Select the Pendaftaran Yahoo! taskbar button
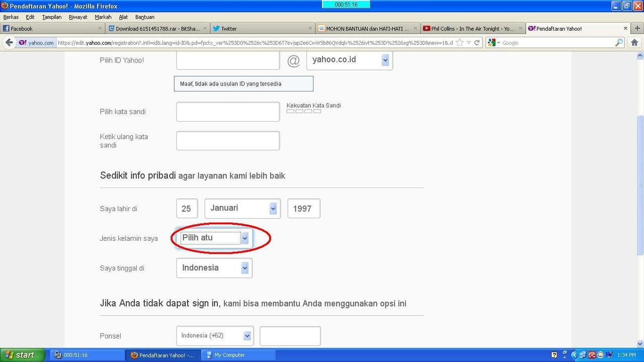 point(163,355)
